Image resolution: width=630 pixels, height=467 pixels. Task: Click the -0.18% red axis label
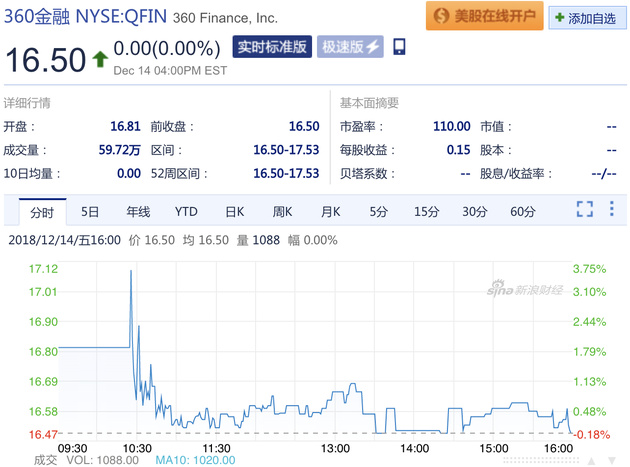click(x=591, y=434)
